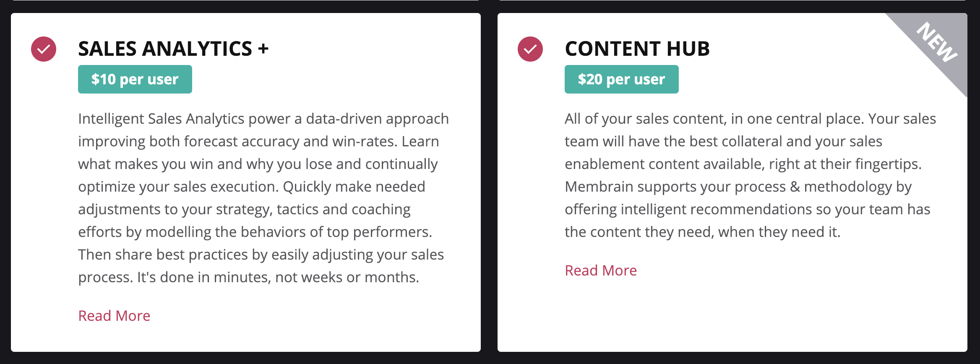The height and width of the screenshot is (364, 980).
Task: Select the SALES ANALYTICS + heading
Action: [x=173, y=49]
